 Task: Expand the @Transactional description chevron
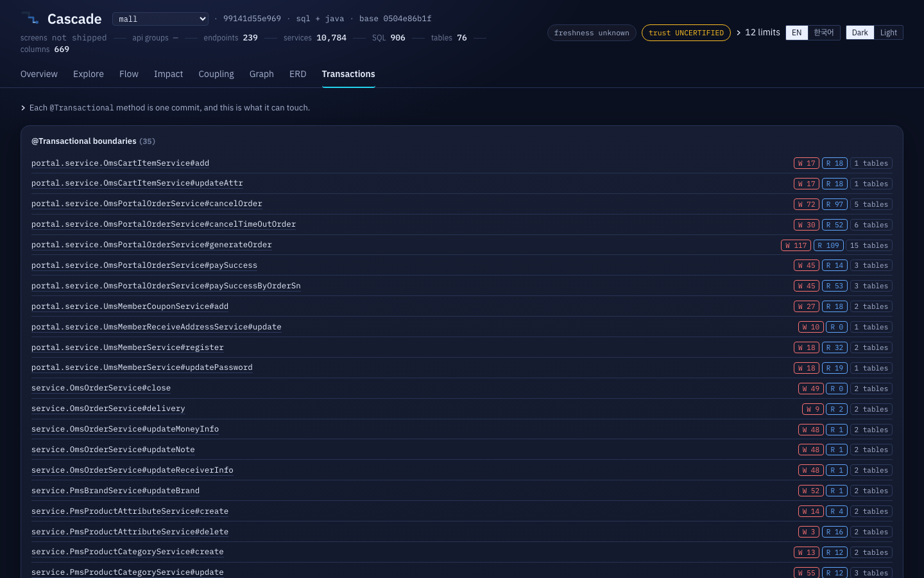(23, 108)
